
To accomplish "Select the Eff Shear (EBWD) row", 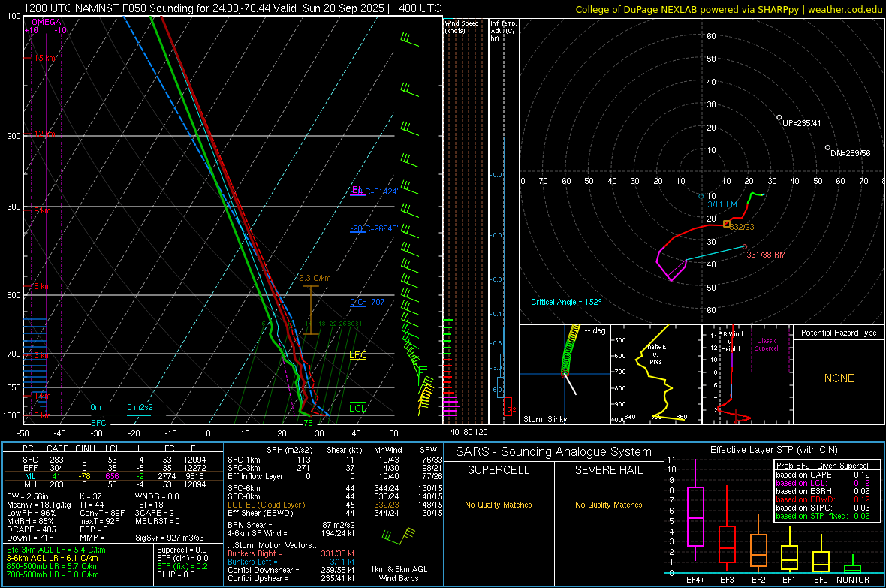I will coord(335,513).
